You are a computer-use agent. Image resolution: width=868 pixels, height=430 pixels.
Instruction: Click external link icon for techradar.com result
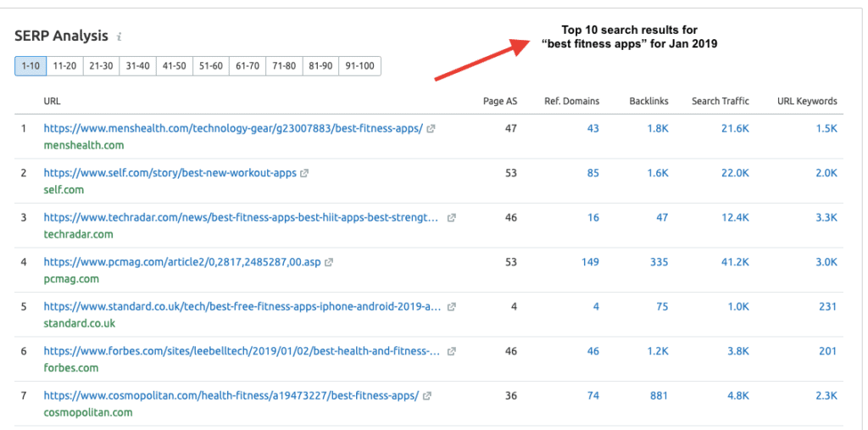click(452, 218)
